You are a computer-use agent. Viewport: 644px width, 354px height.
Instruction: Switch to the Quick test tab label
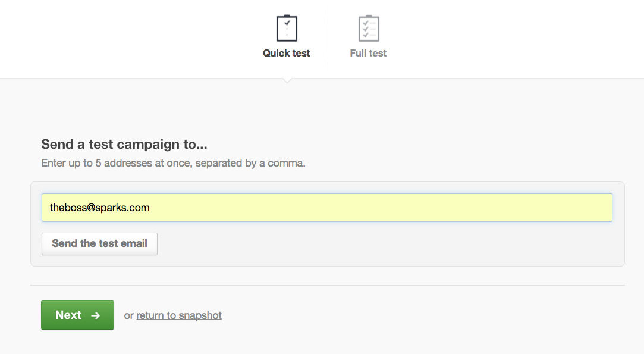[x=286, y=53]
